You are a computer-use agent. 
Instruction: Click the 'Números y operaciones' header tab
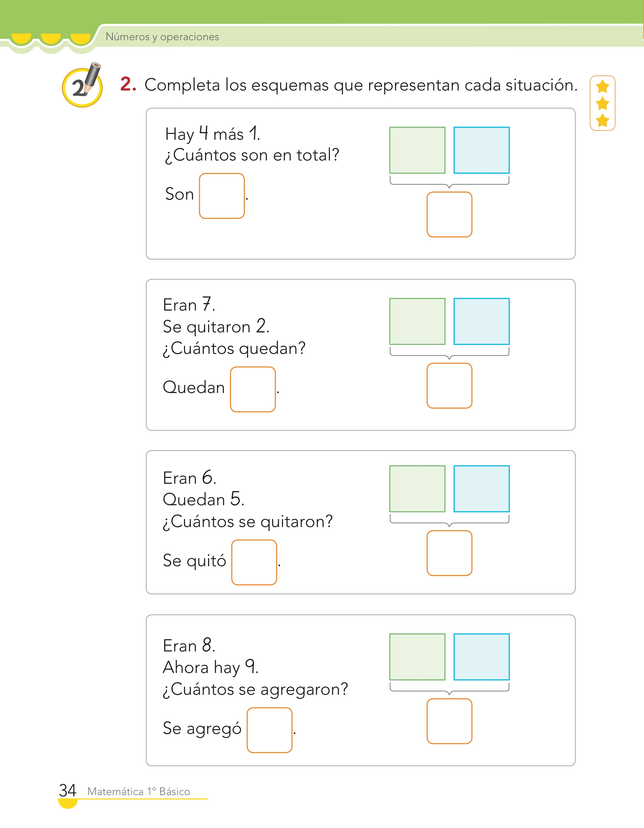click(x=162, y=37)
